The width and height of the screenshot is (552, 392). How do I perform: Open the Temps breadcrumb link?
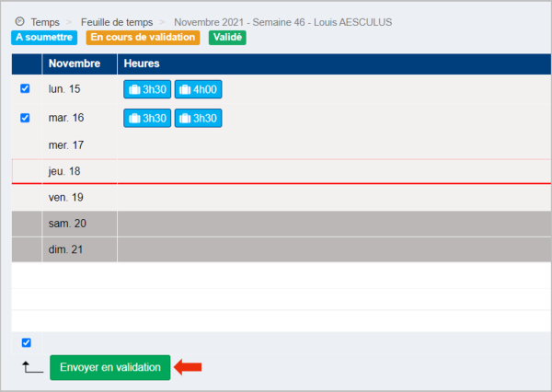pos(45,21)
